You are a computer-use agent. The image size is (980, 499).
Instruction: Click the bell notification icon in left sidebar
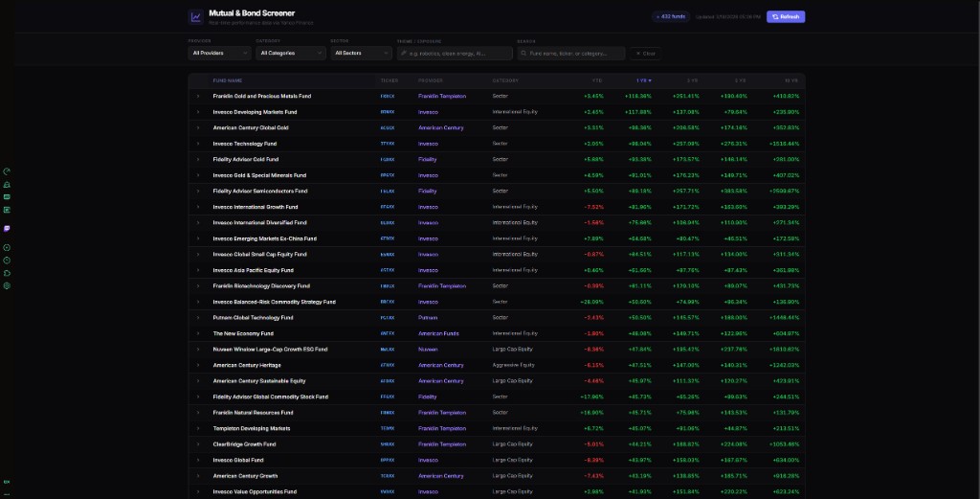[x=7, y=185]
